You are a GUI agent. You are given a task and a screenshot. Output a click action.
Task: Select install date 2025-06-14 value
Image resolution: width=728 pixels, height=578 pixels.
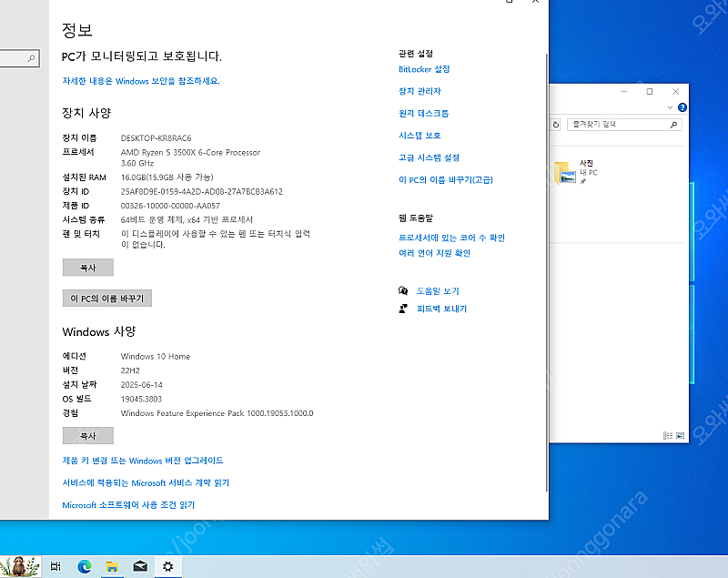coord(142,385)
